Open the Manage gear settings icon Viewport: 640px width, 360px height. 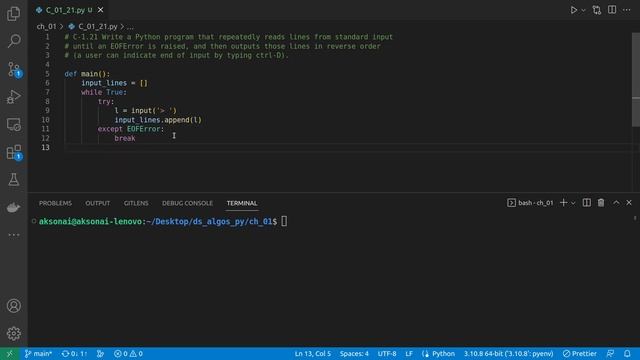(x=13, y=333)
